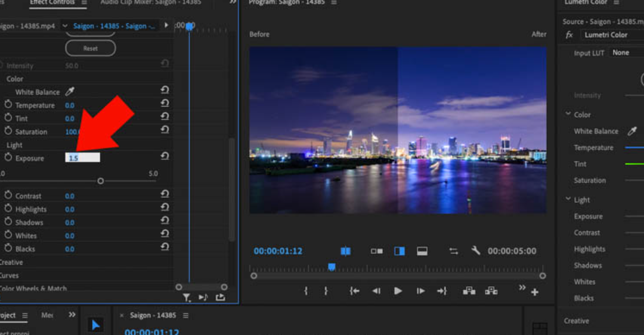The height and width of the screenshot is (335, 644).
Task: Click the Exposure slider handle
Action: click(101, 181)
